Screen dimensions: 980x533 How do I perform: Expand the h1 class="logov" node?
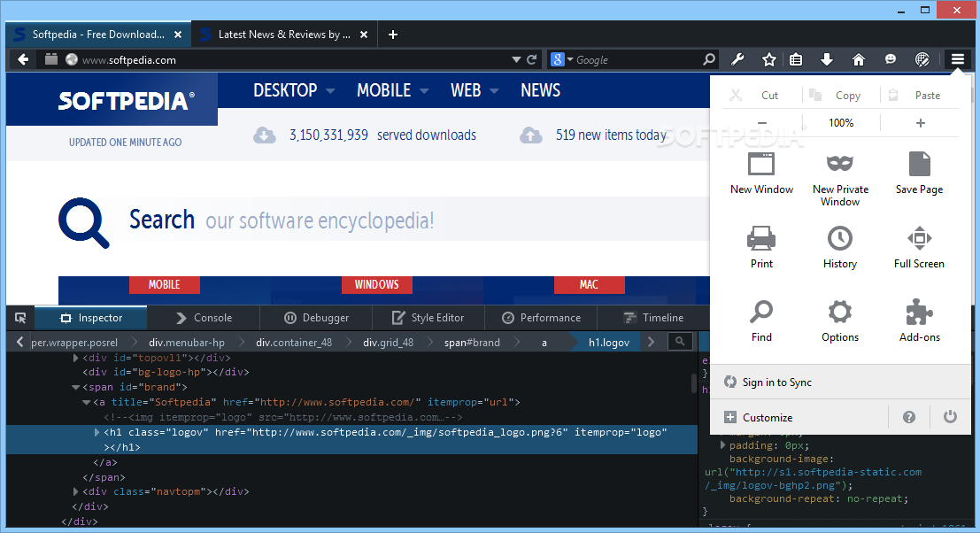(96, 432)
